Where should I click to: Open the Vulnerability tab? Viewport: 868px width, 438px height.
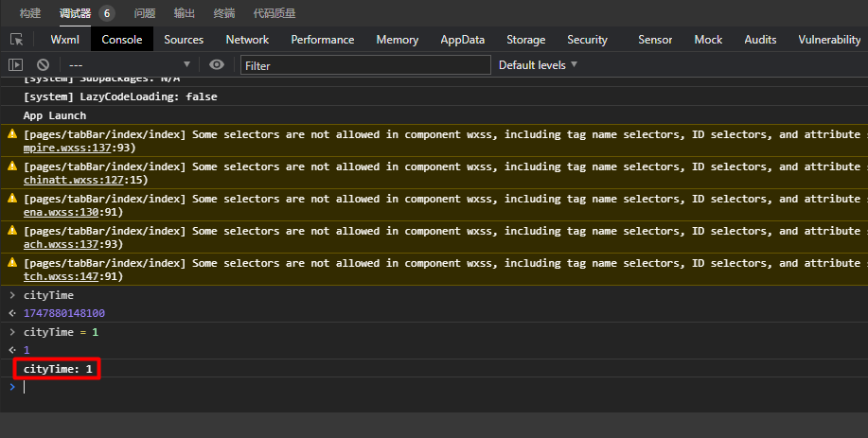[x=829, y=40]
